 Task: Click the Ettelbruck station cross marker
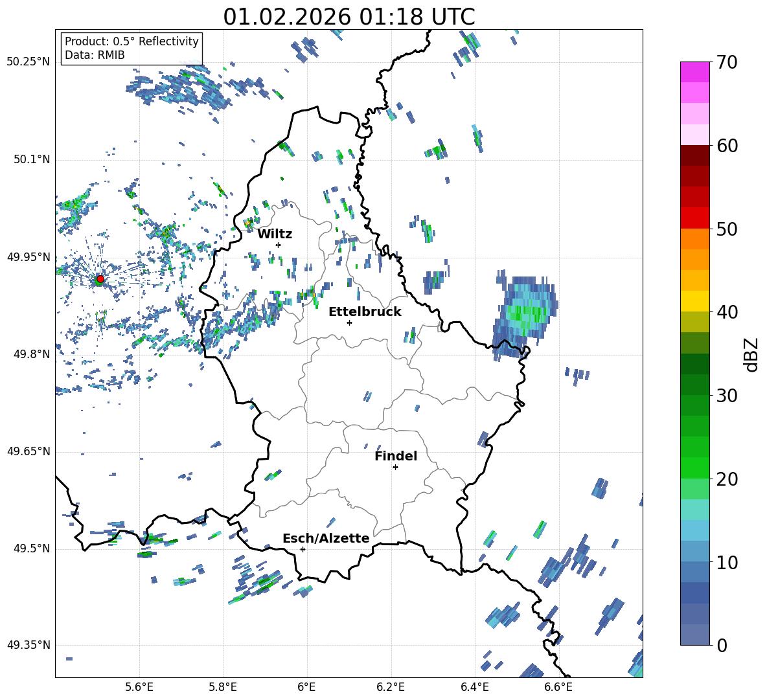point(349,322)
